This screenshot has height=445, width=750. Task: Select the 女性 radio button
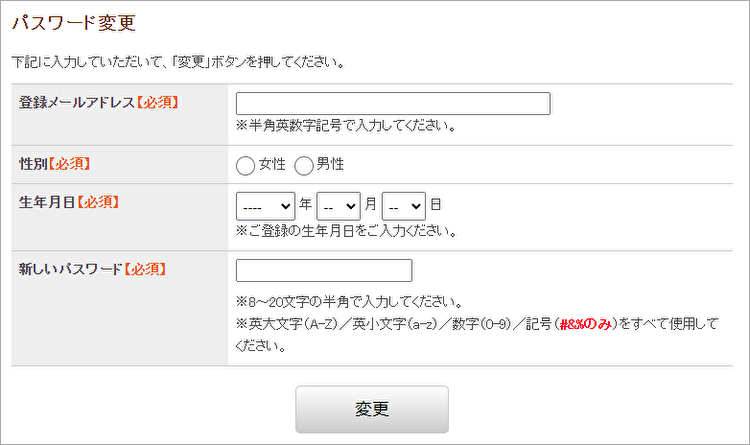tap(245, 165)
